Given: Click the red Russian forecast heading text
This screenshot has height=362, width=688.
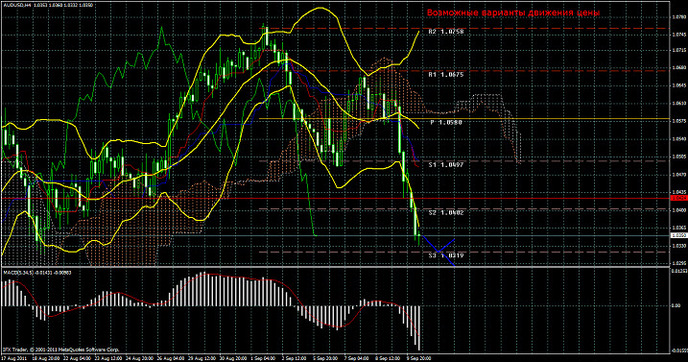Looking at the screenshot, I should (513, 13).
